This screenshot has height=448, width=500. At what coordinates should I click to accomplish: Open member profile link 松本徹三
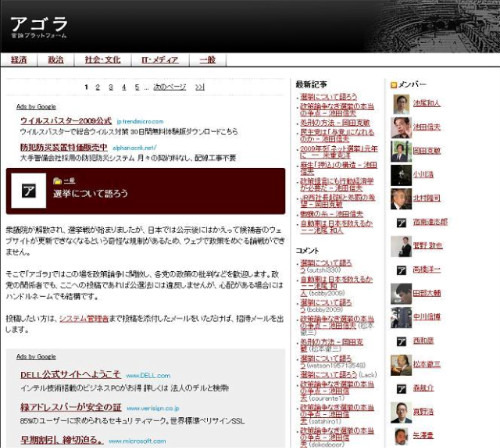[x=427, y=364]
